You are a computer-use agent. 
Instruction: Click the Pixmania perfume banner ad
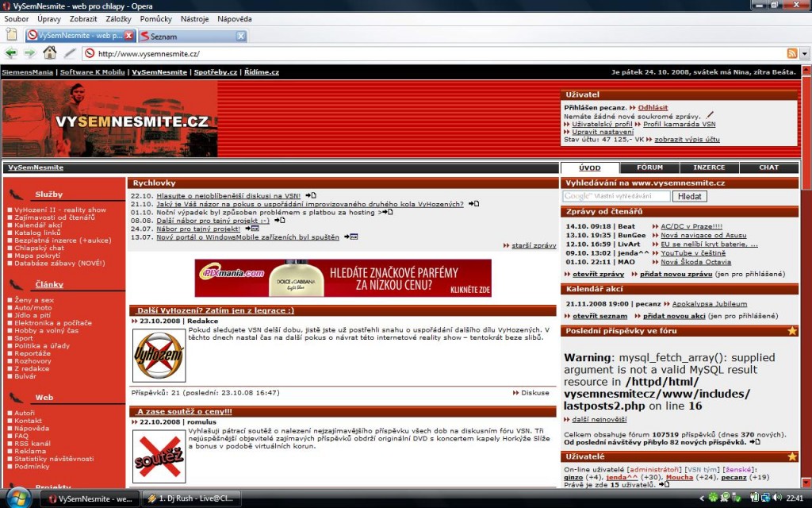[343, 278]
